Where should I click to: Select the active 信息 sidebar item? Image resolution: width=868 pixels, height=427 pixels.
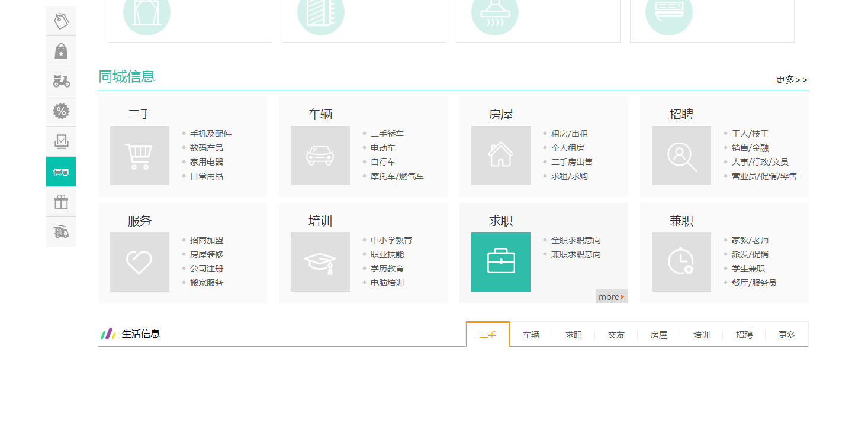(x=61, y=172)
